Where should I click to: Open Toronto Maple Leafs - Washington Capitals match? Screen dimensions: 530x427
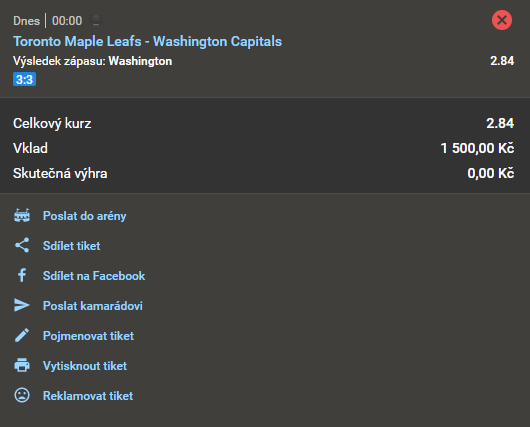point(147,41)
